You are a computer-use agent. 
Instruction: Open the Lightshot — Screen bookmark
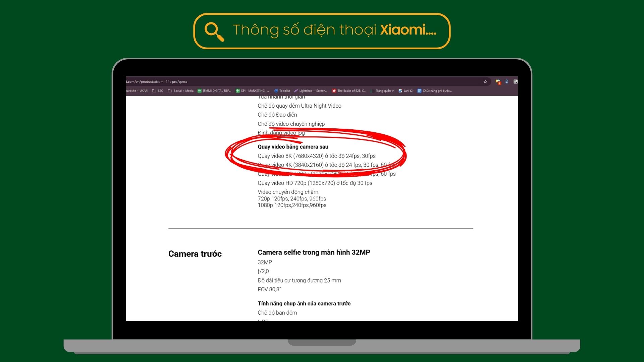311,90
